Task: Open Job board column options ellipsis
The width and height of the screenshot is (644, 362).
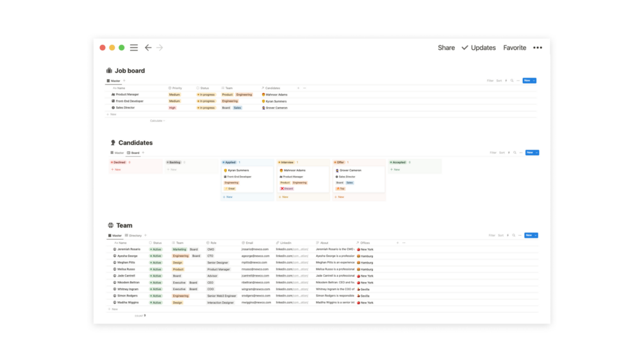Action: click(304, 88)
